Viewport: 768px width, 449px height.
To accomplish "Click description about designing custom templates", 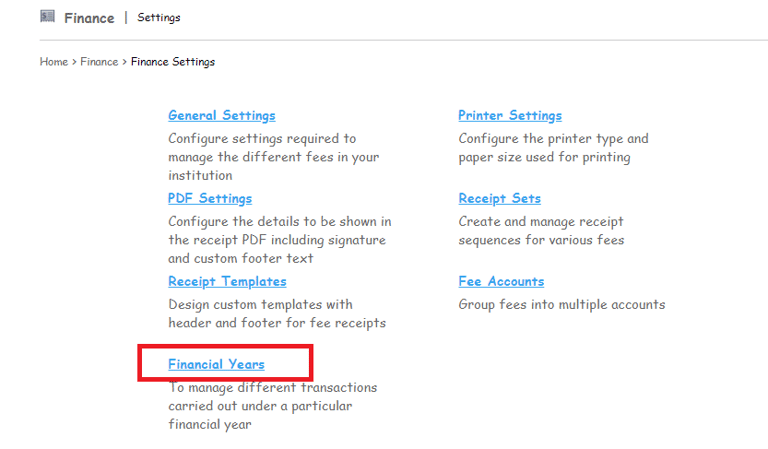I will pyautogui.click(x=276, y=314).
